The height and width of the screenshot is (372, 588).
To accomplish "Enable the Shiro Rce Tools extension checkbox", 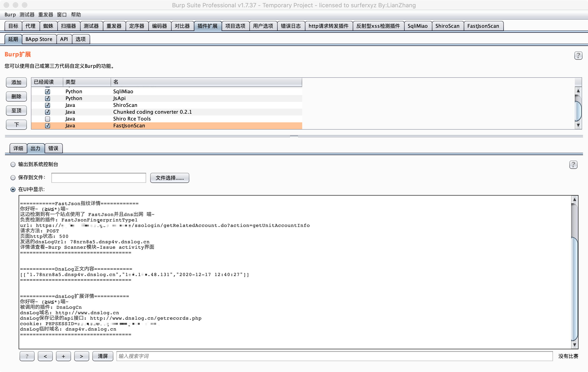I will 47,119.
